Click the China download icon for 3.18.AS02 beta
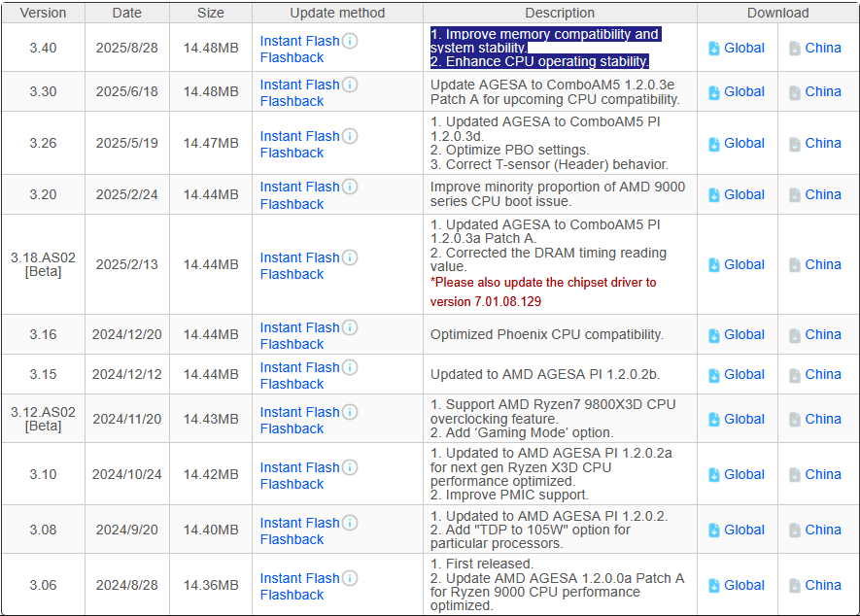Screen dimensions: 860x616 click(x=795, y=265)
